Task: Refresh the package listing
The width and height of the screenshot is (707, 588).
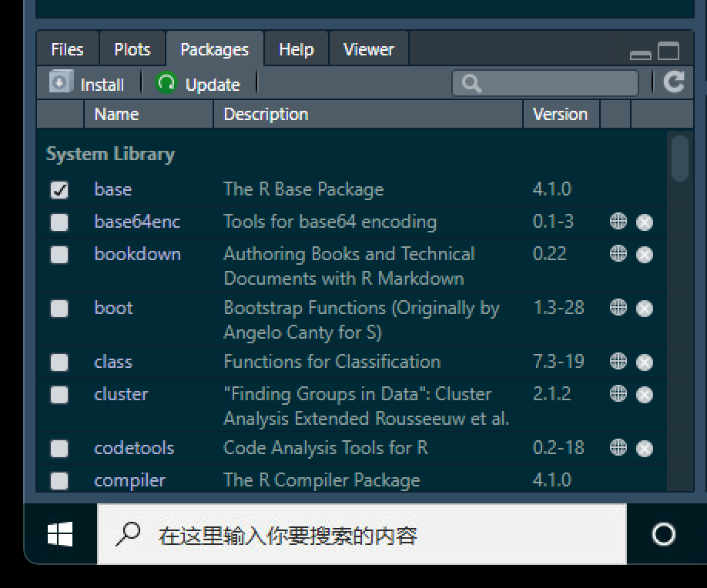Action: [x=674, y=82]
